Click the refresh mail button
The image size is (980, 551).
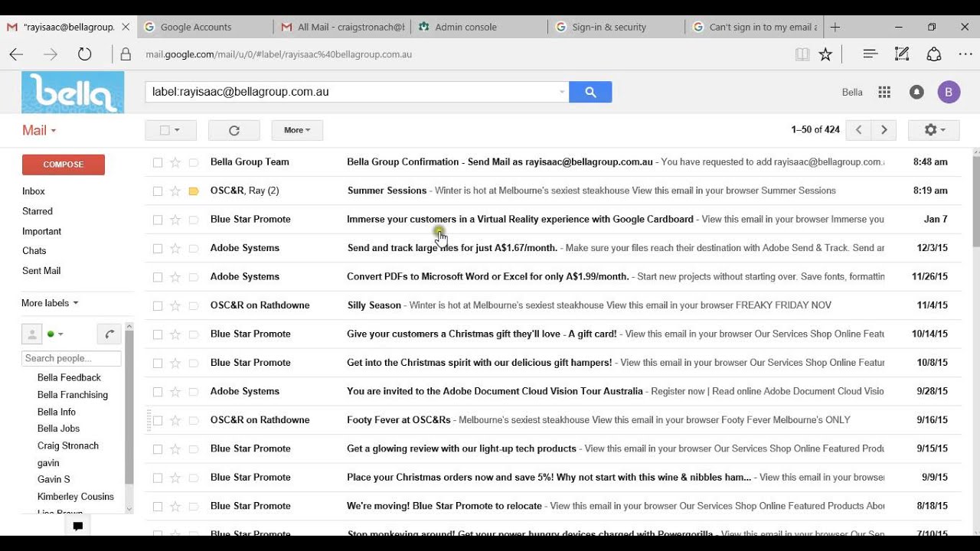click(234, 130)
